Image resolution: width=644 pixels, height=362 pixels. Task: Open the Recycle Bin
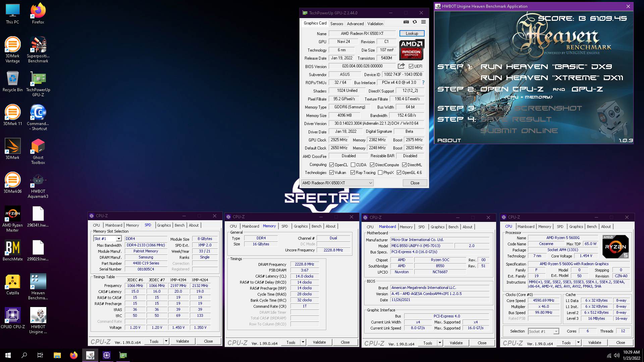pyautogui.click(x=12, y=82)
